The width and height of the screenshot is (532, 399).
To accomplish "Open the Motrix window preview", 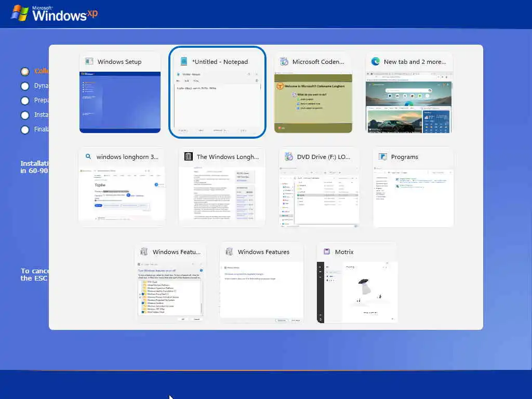I will 357,292.
